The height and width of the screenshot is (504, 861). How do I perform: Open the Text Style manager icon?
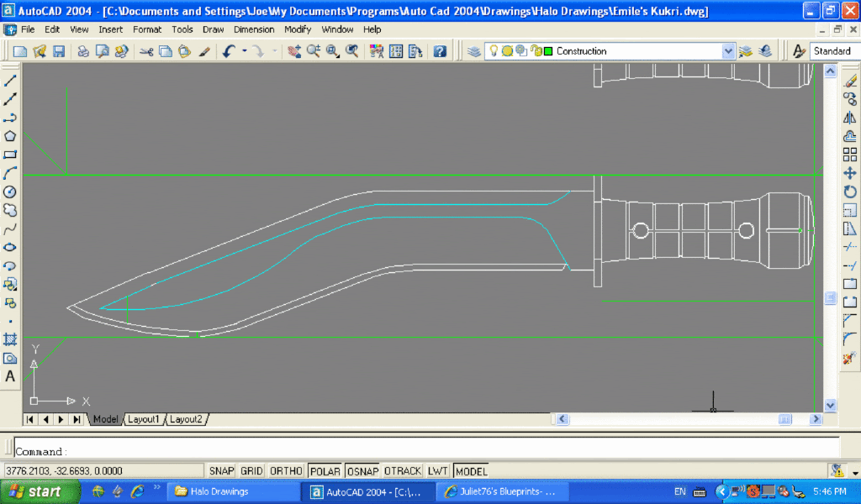[799, 51]
